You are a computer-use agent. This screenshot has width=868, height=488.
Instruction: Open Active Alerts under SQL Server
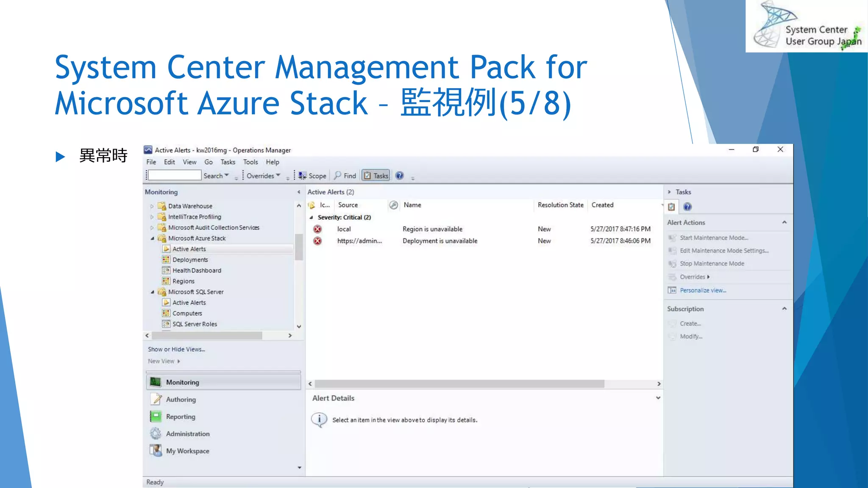coord(189,302)
